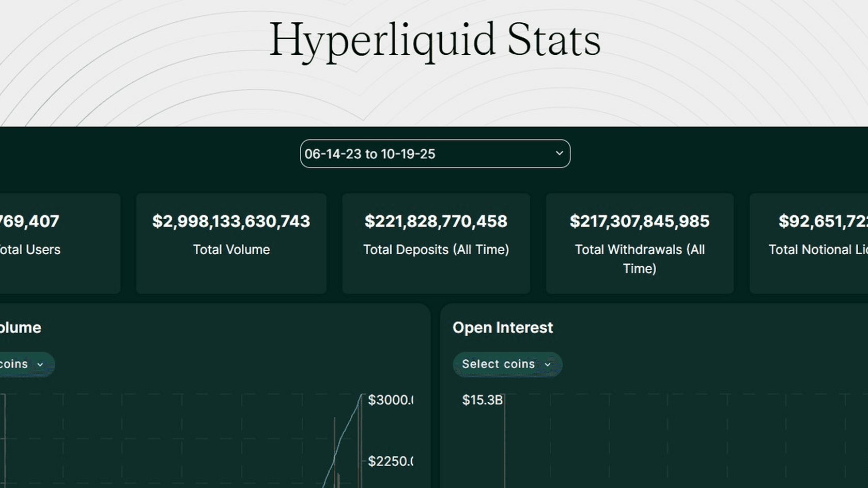Click the $3000 axis label on Volume chart
This screenshot has width=868, height=488.
pos(390,400)
